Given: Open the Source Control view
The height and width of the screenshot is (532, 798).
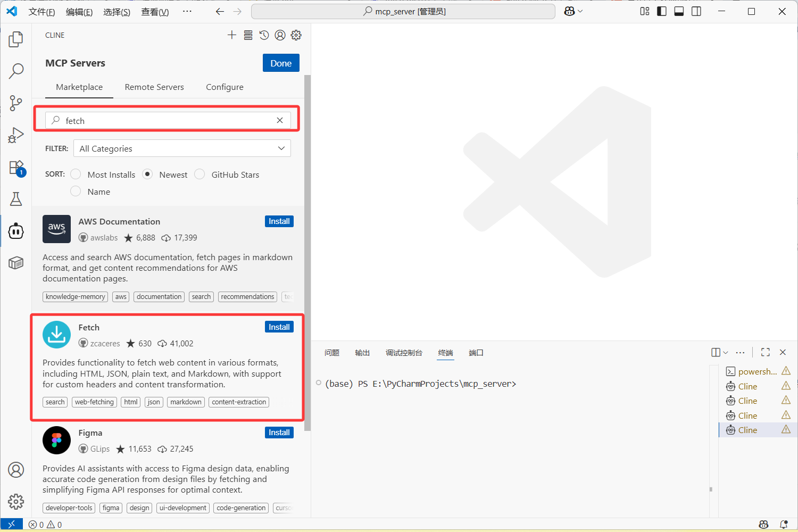Looking at the screenshot, I should (16, 103).
